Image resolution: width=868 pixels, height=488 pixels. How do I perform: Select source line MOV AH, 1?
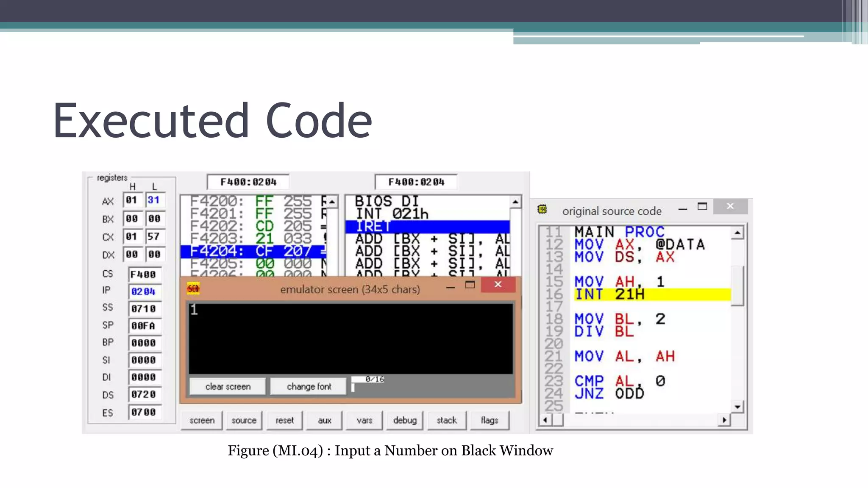619,282
